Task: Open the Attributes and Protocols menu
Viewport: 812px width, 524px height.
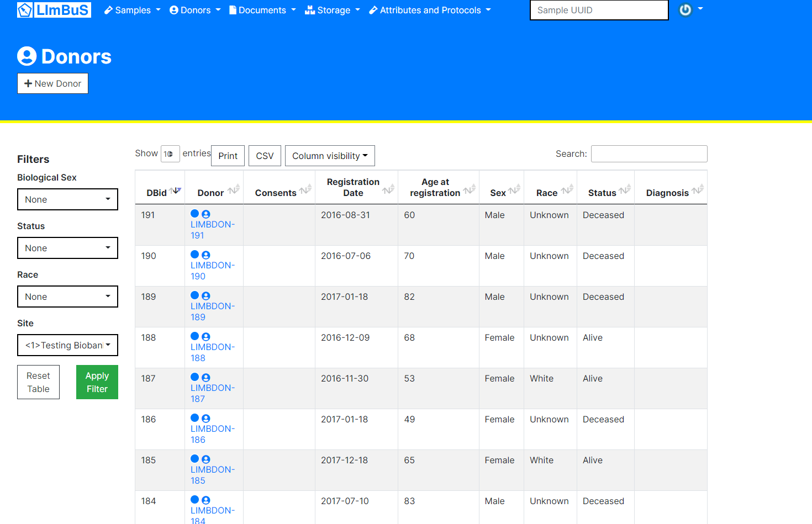Action: point(430,10)
